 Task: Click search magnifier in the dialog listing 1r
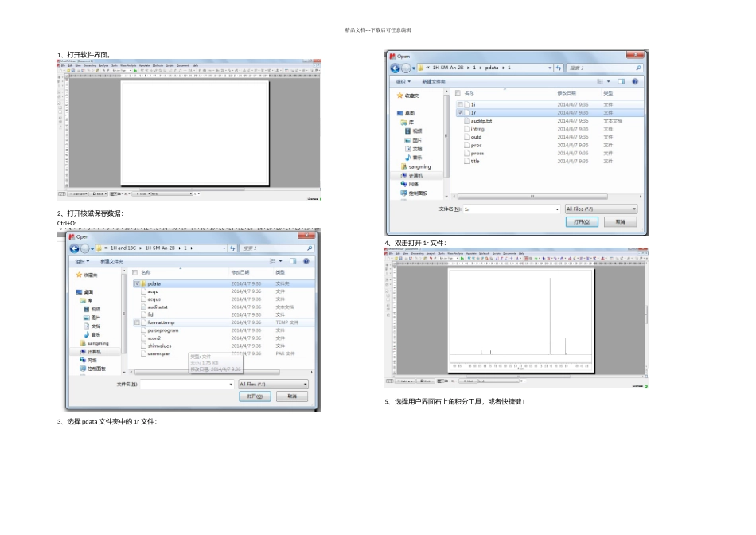pyautogui.click(x=638, y=68)
